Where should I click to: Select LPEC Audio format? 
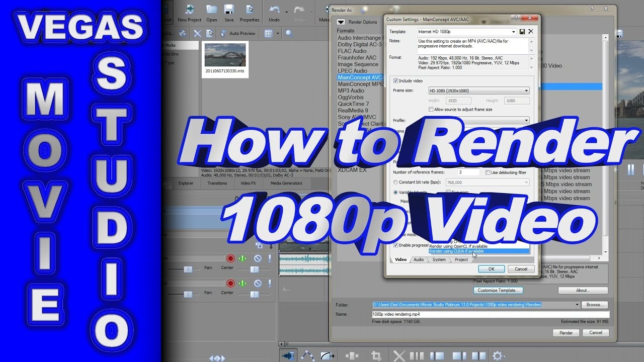pos(352,71)
